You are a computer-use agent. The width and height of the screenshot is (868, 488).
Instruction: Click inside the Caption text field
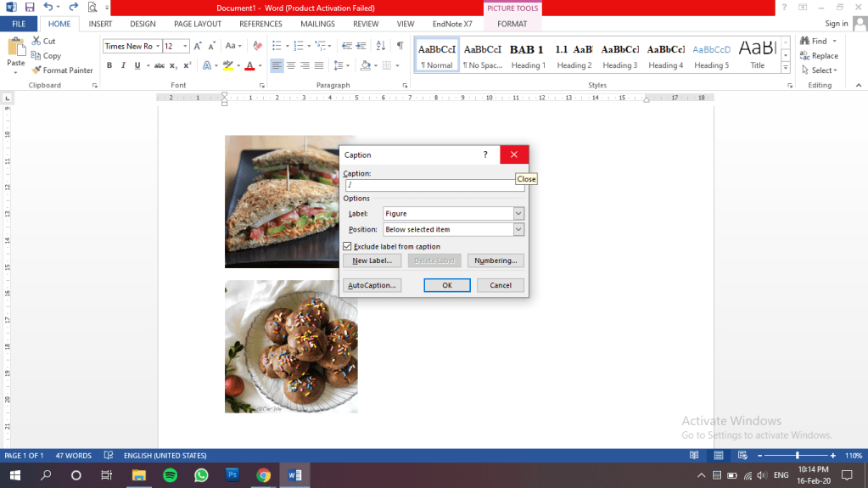[434, 185]
